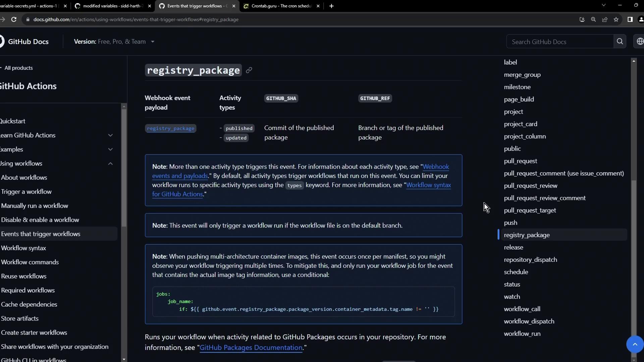The width and height of the screenshot is (644, 362).
Task: Toggle browser side panel icon
Action: (x=630, y=19)
